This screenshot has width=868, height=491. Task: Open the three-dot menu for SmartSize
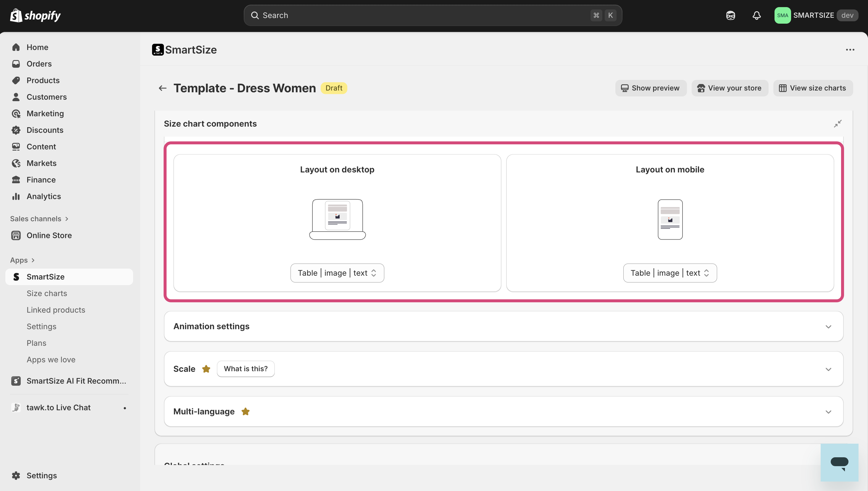[x=850, y=50]
